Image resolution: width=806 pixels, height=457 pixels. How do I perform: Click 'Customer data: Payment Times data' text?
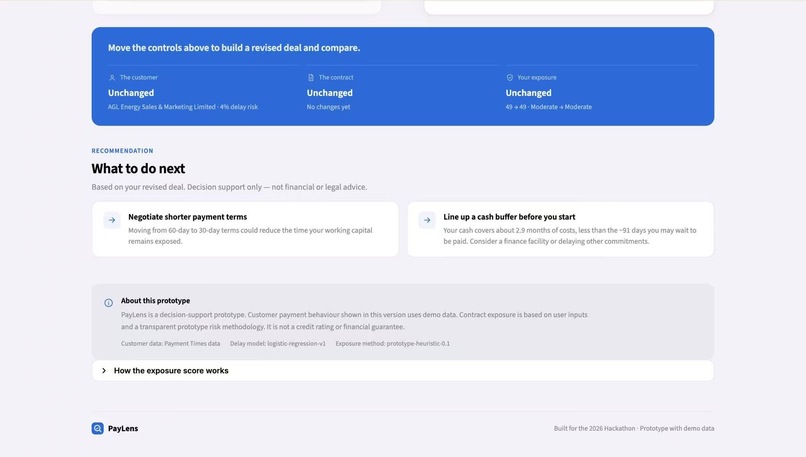[x=171, y=343]
